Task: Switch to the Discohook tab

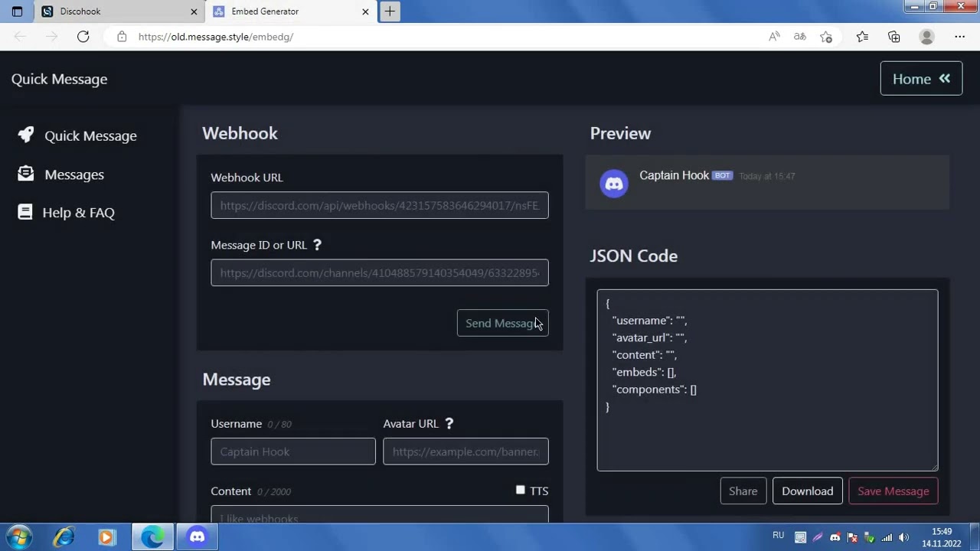Action: click(119, 11)
